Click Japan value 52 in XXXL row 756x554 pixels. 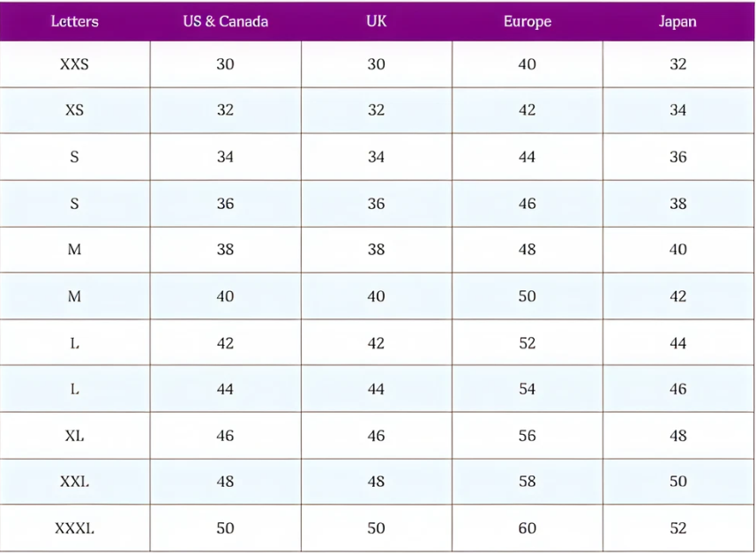[677, 529]
